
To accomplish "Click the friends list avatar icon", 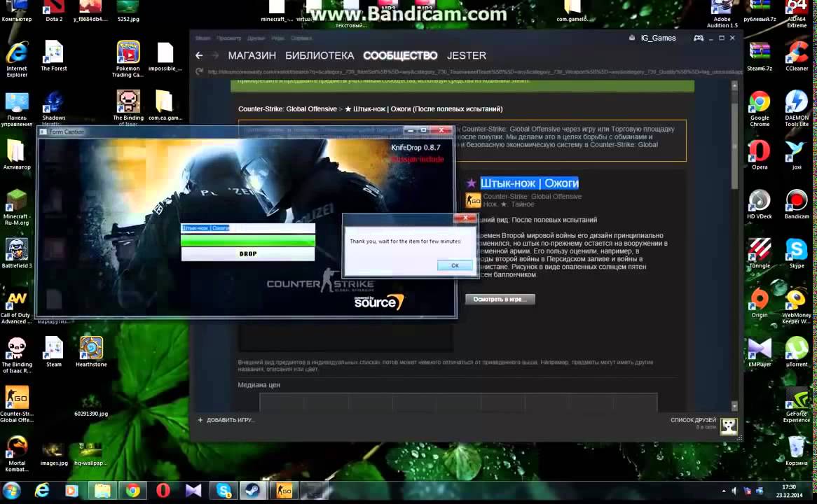I will pos(729,426).
